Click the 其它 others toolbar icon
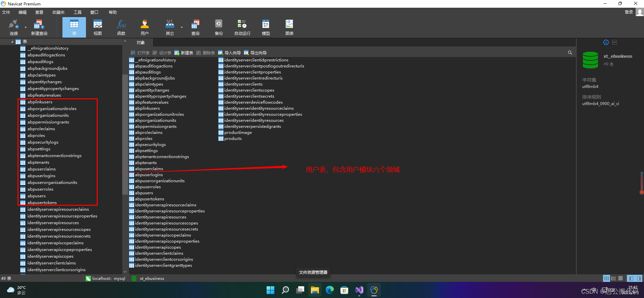The width and height of the screenshot is (644, 298). [170, 27]
